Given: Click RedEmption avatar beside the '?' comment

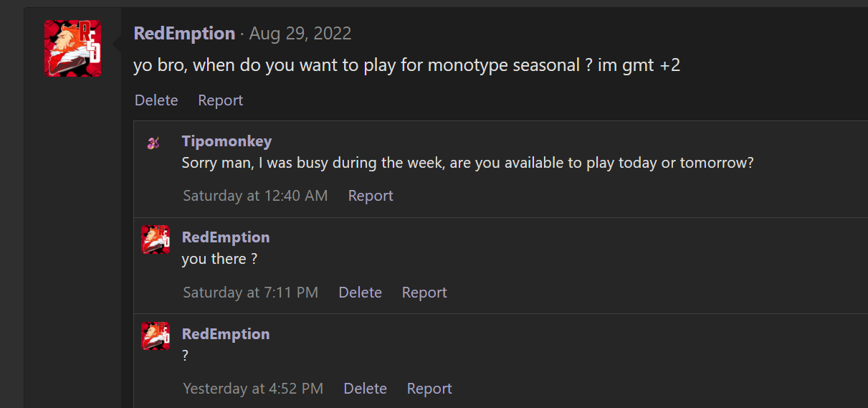Looking at the screenshot, I should click(x=156, y=336).
